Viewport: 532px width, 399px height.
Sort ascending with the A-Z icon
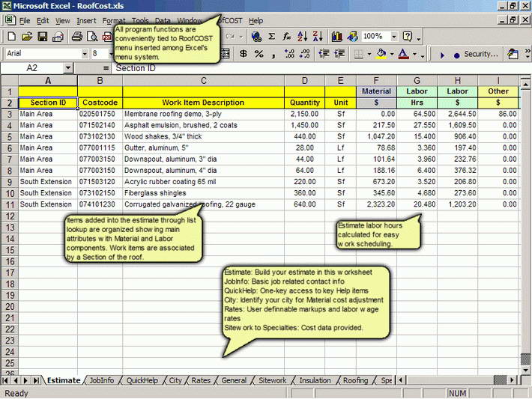[302, 36]
